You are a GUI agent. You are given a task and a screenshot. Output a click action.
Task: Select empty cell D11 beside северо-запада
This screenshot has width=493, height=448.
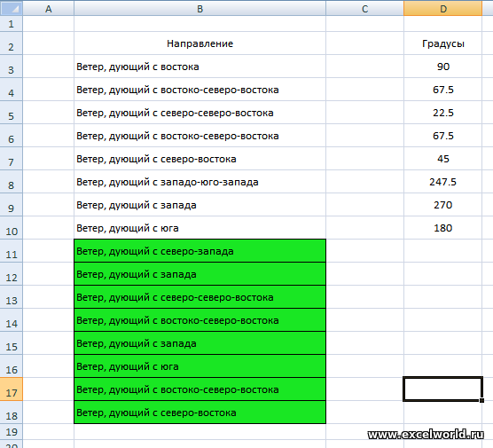(x=442, y=251)
